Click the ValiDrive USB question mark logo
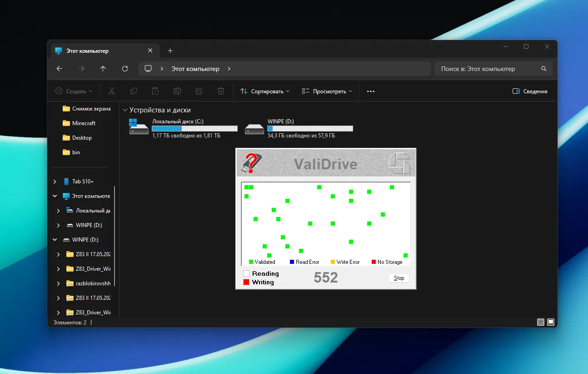Viewport: 588px width, 374px height. 251,163
